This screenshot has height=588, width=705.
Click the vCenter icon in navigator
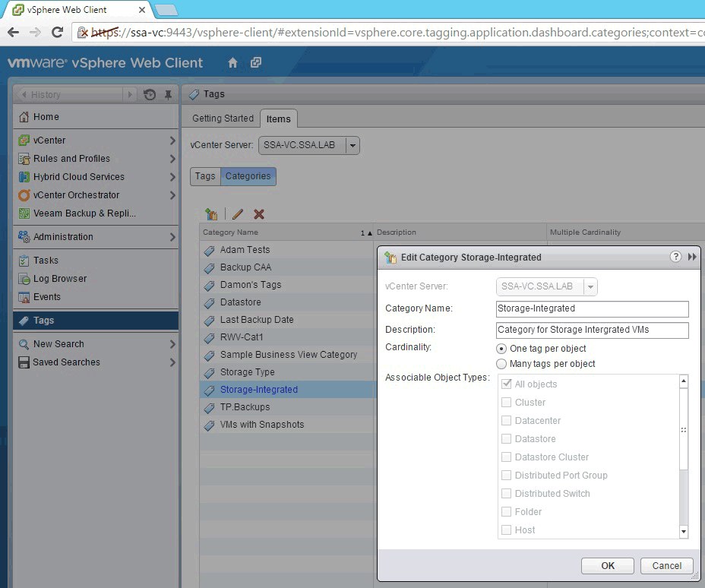24,141
